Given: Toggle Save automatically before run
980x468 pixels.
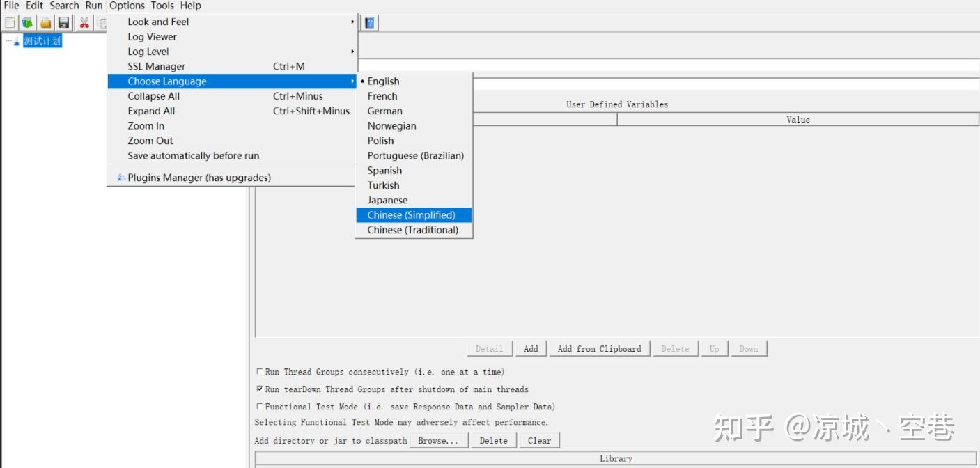Looking at the screenshot, I should pos(231,155).
